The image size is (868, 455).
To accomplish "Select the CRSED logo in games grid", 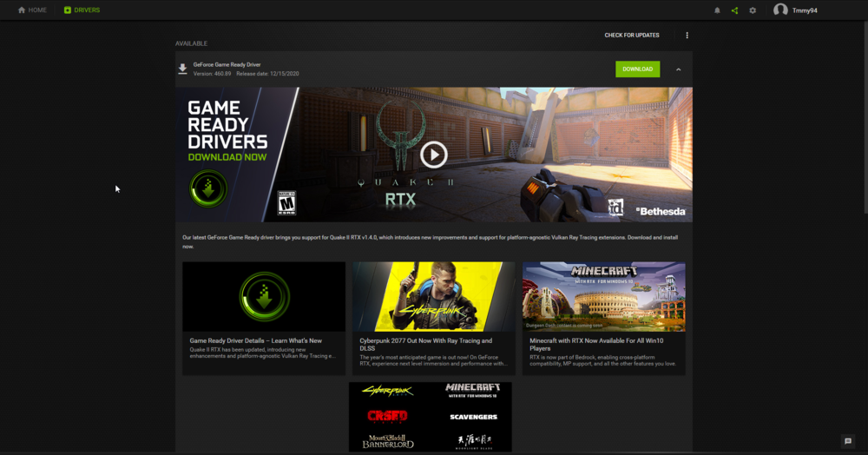I will coord(388,417).
